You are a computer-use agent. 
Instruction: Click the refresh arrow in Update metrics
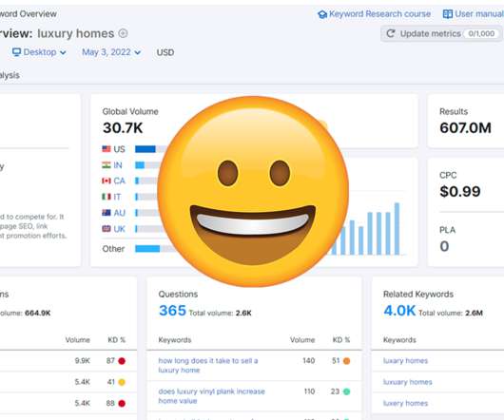tap(391, 33)
